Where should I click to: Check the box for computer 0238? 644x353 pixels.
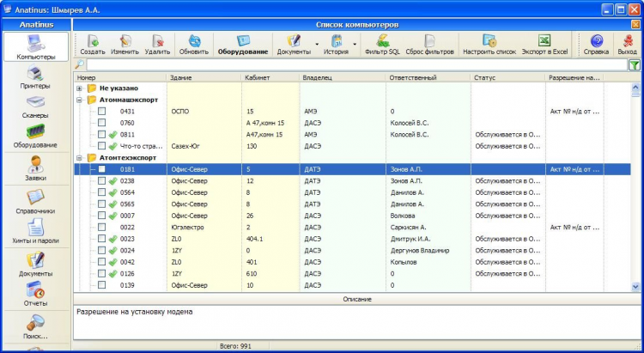(x=102, y=181)
